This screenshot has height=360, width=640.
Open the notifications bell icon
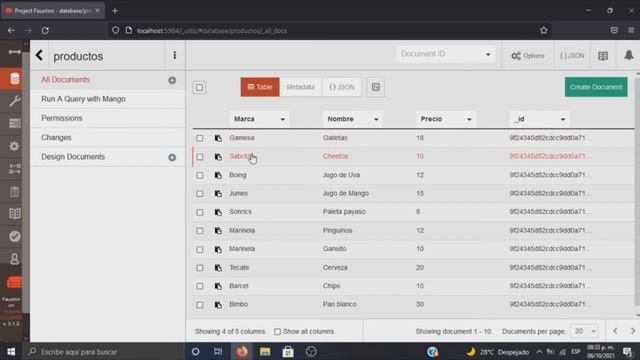coord(629,55)
